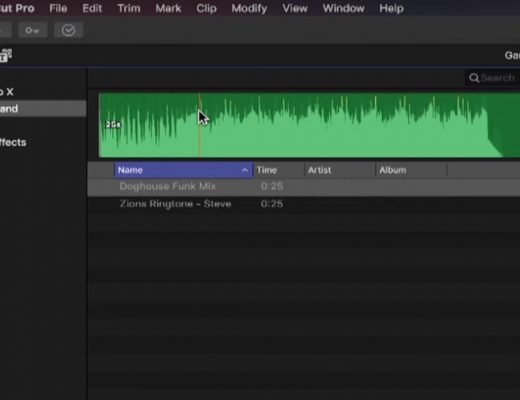This screenshot has height=400, width=520.
Task: Open the Window menu
Action: pyautogui.click(x=343, y=8)
